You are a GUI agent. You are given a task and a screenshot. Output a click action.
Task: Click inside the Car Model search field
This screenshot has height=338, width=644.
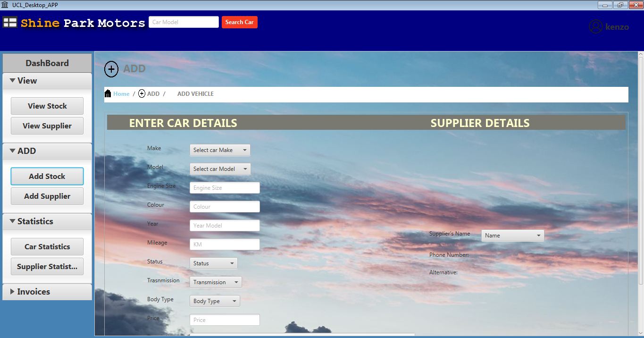point(184,22)
